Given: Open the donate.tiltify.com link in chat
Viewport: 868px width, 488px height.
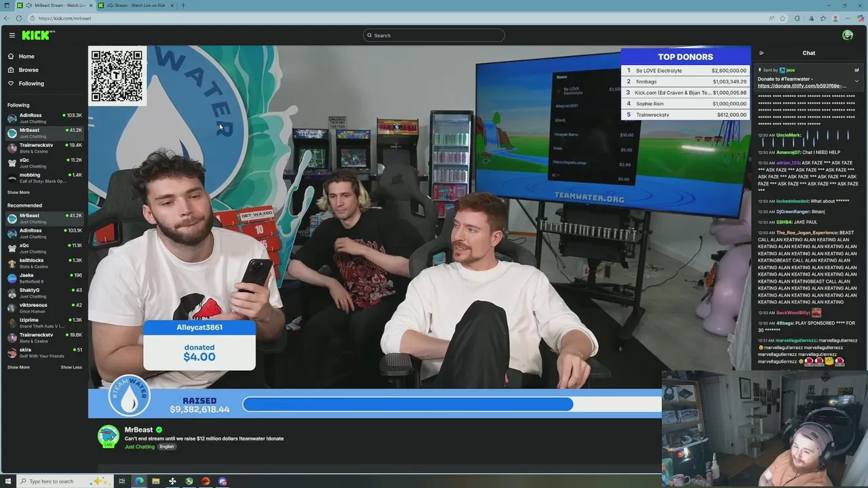Looking at the screenshot, I should coord(802,86).
